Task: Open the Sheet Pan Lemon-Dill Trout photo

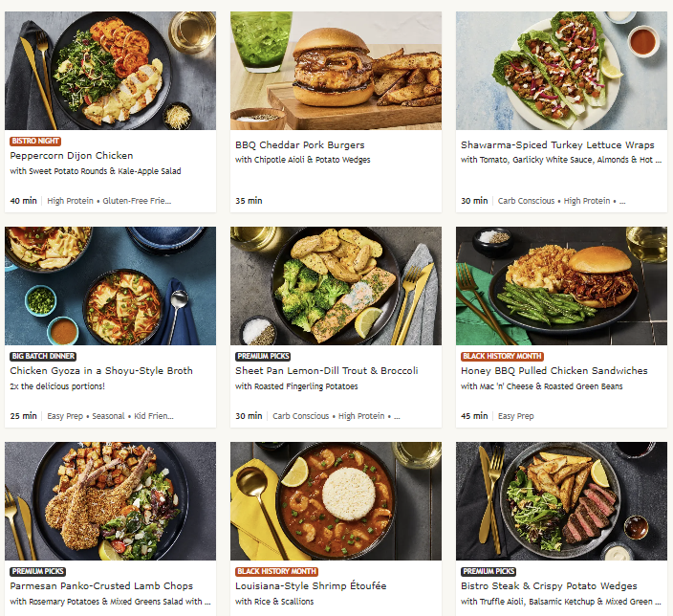Action: [336, 286]
